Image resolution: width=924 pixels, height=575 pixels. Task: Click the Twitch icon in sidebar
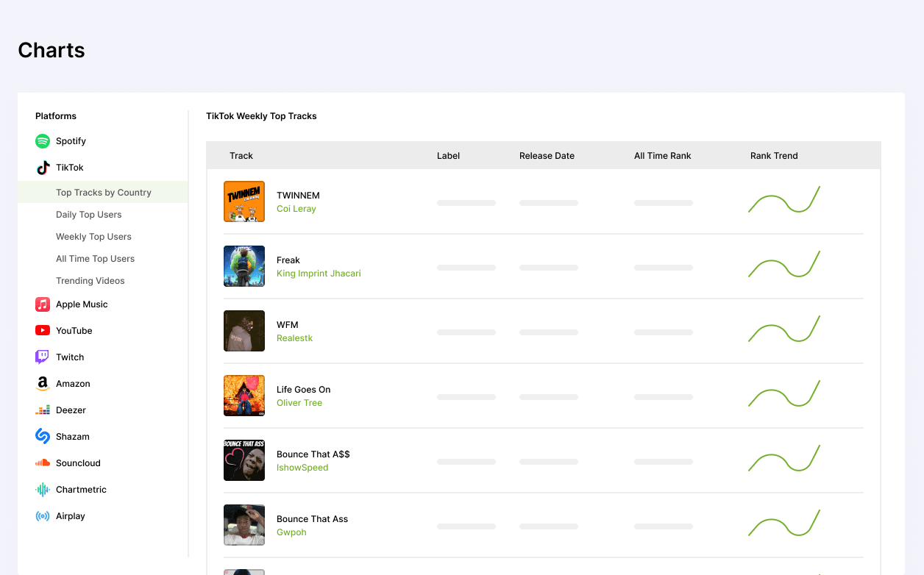[x=43, y=357]
